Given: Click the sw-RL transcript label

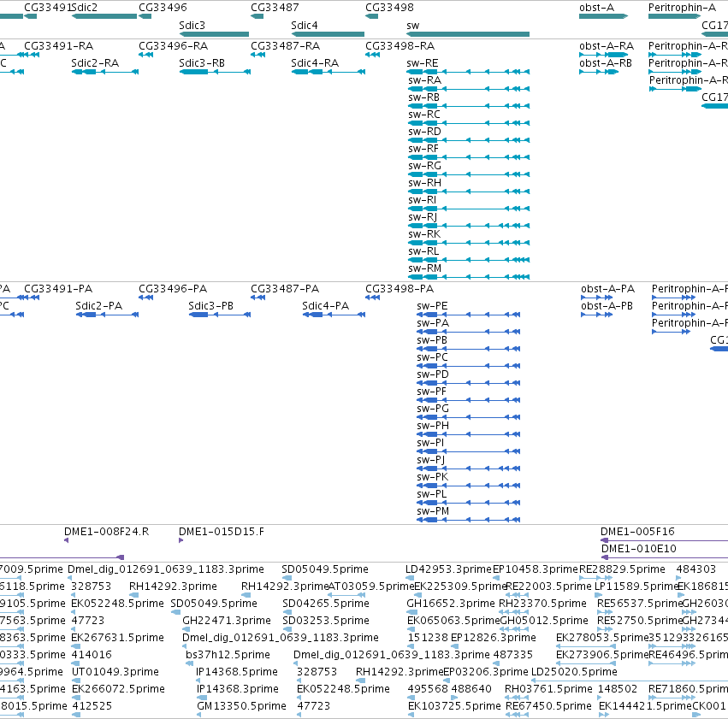Looking at the screenshot, I should coord(423,251).
